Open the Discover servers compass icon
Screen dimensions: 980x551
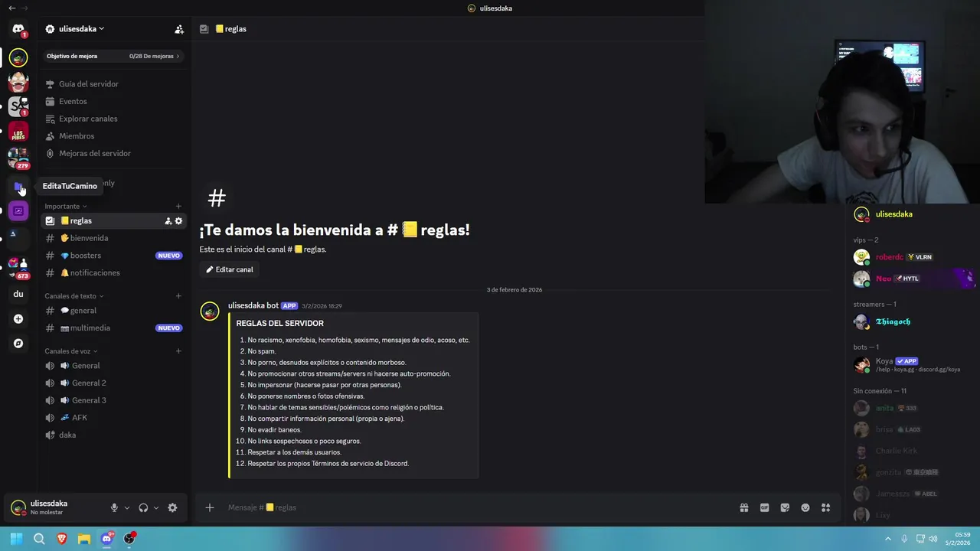[x=18, y=344]
